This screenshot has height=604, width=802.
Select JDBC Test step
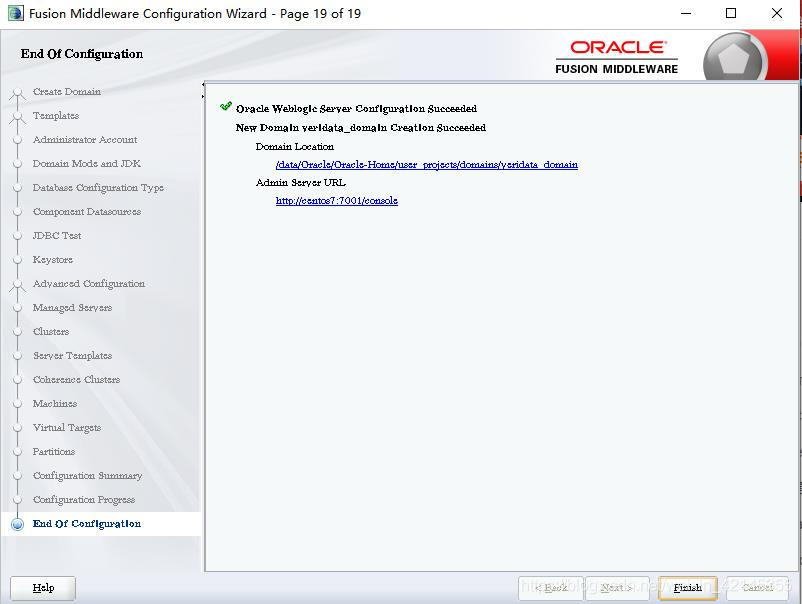click(57, 236)
